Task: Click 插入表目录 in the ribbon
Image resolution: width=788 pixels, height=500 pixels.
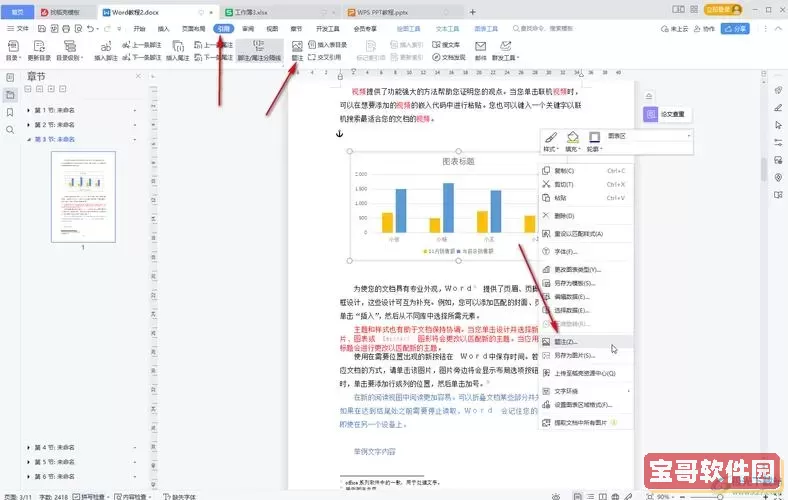Action: [328, 45]
